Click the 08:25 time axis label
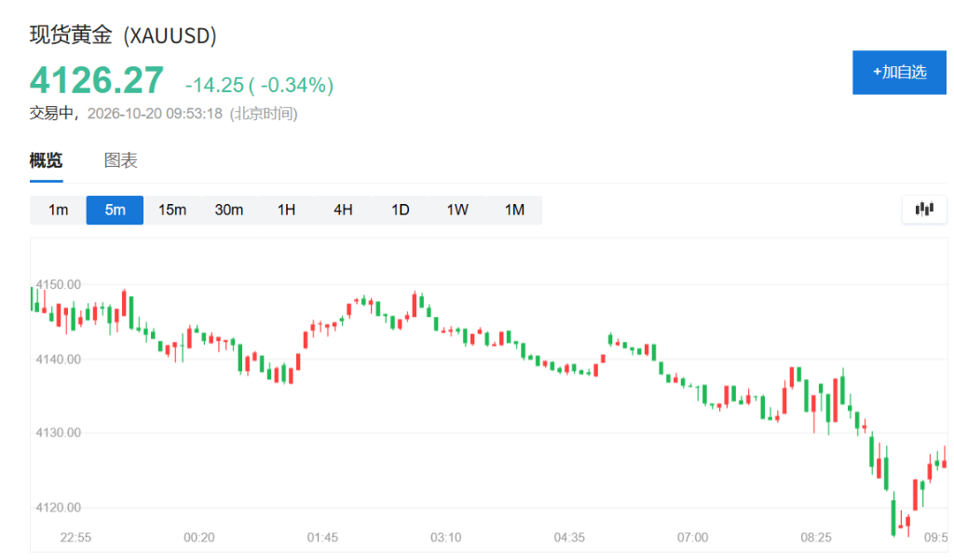 click(x=816, y=538)
